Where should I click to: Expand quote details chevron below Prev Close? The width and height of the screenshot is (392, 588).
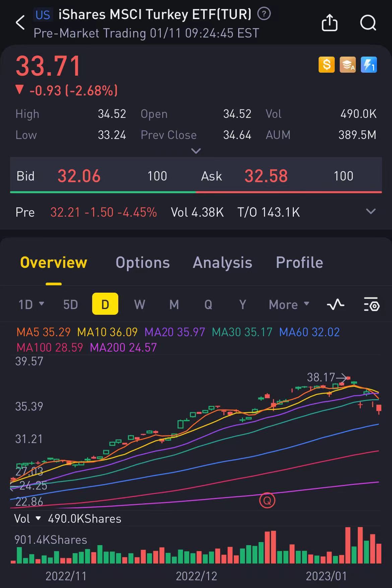click(196, 151)
